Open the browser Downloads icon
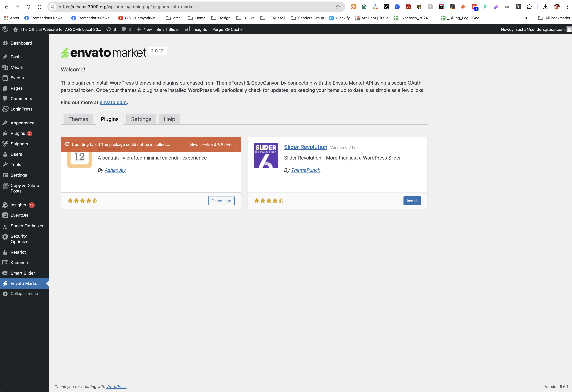 click(x=546, y=7)
